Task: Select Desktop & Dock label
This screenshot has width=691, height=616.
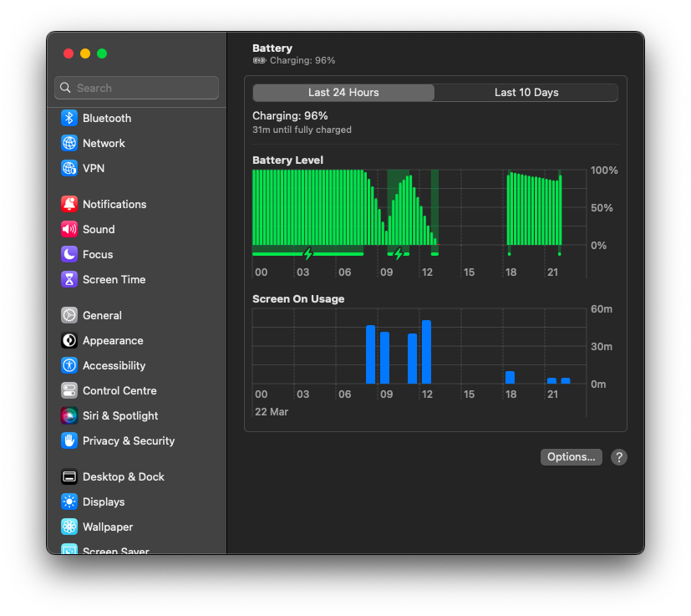Action: [124, 476]
